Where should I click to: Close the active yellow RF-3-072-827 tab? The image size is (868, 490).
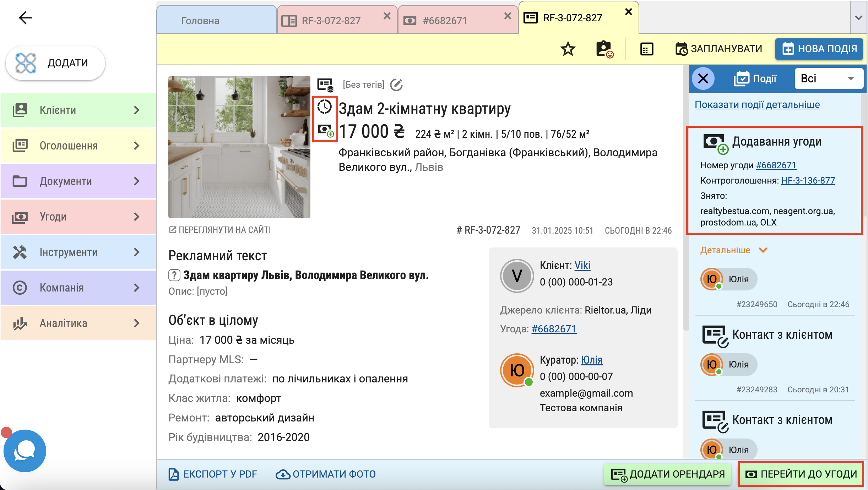tap(629, 12)
